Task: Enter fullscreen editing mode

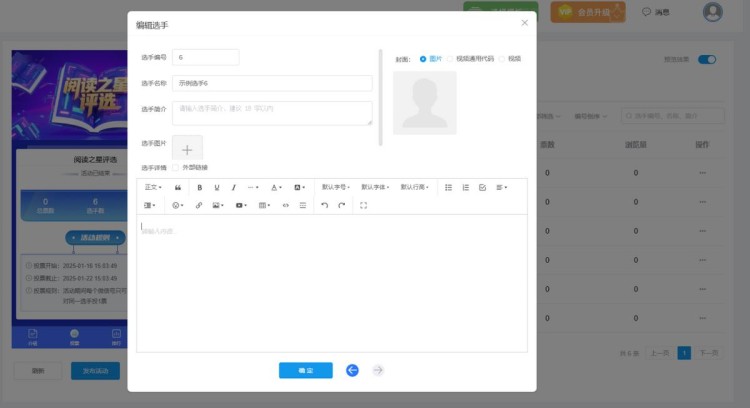Action: coord(363,205)
